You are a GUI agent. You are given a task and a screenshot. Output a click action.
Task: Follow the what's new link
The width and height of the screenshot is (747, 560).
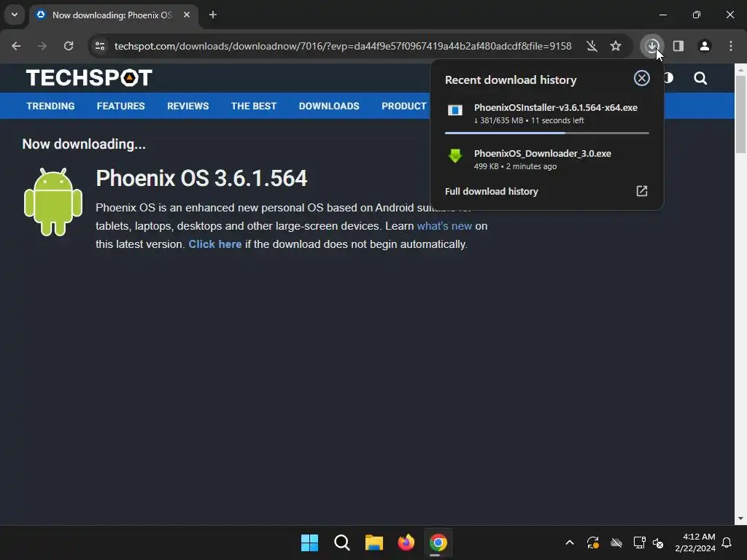tap(444, 226)
